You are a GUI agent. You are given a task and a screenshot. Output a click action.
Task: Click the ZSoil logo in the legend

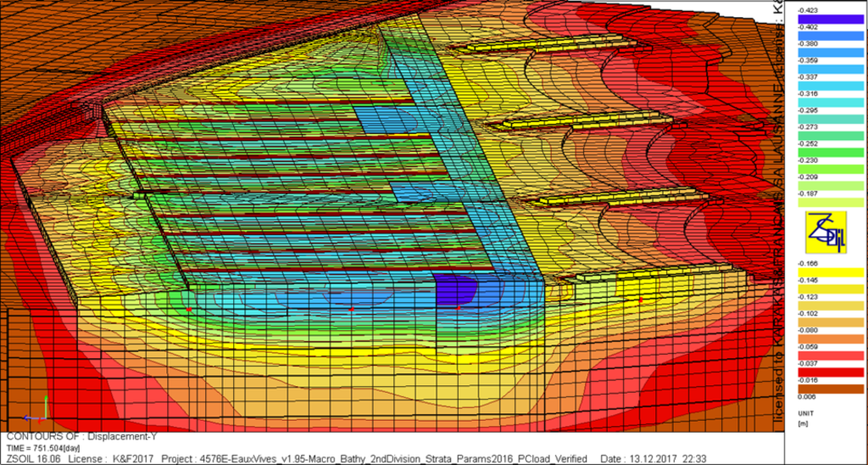click(826, 232)
